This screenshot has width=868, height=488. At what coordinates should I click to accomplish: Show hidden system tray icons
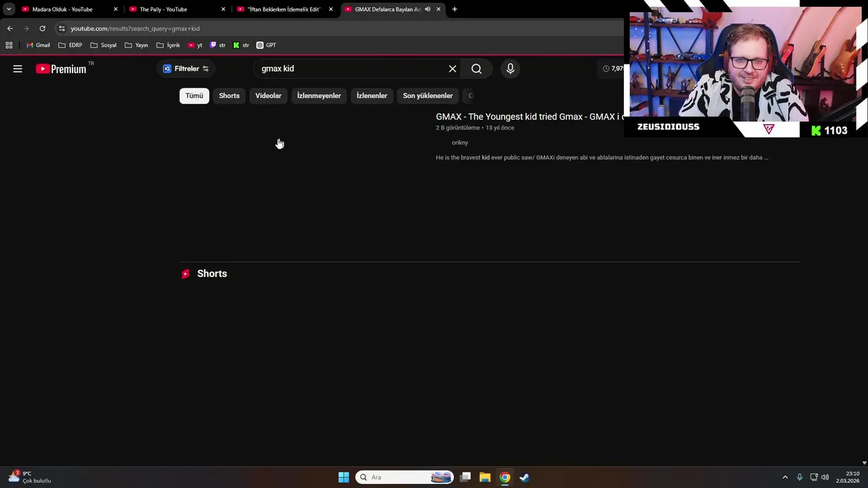(x=785, y=477)
